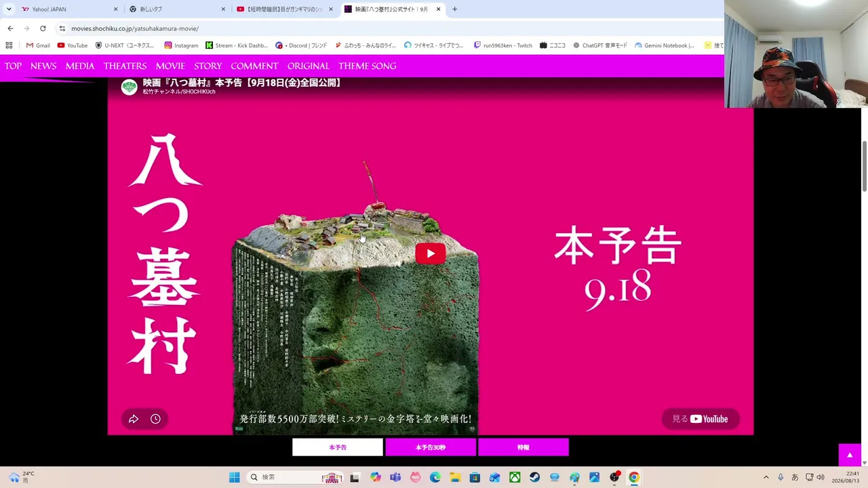
Task: Open the Chrome apps grid icon
Action: point(9,45)
